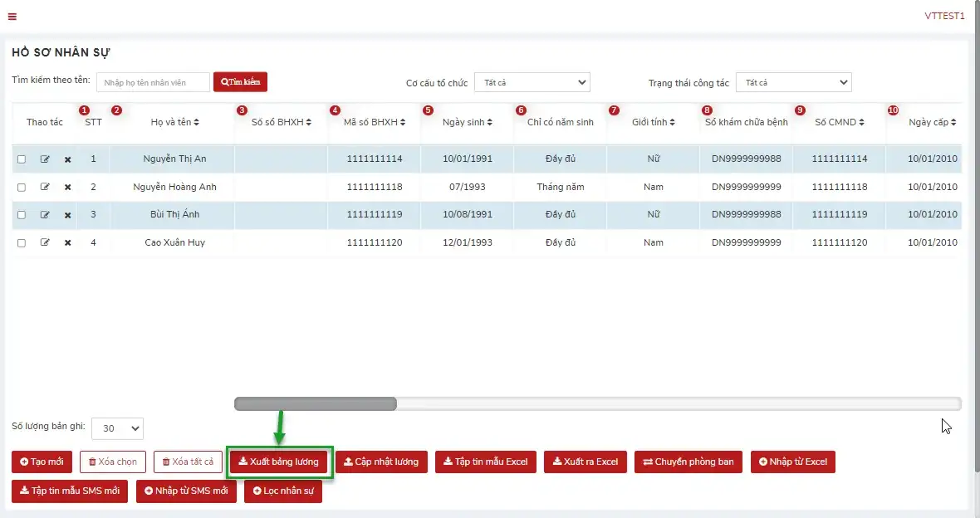Tick the checkbox for Nguyễn Thị An
This screenshot has width=980, height=518.
(22, 159)
